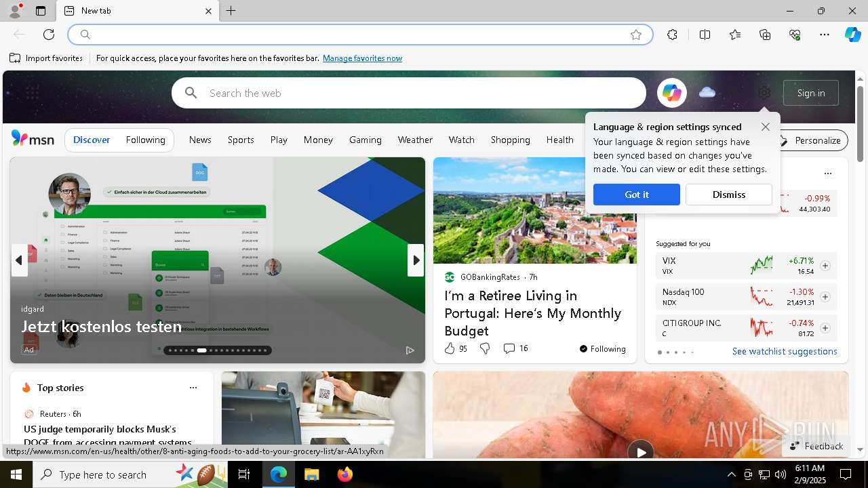Open the Shopping menu item
The width and height of the screenshot is (868, 488).
[x=510, y=140]
